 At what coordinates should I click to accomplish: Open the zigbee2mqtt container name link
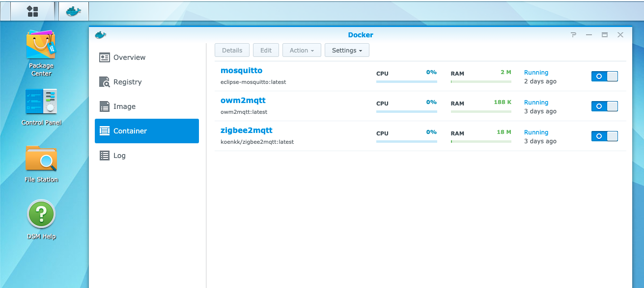point(246,131)
